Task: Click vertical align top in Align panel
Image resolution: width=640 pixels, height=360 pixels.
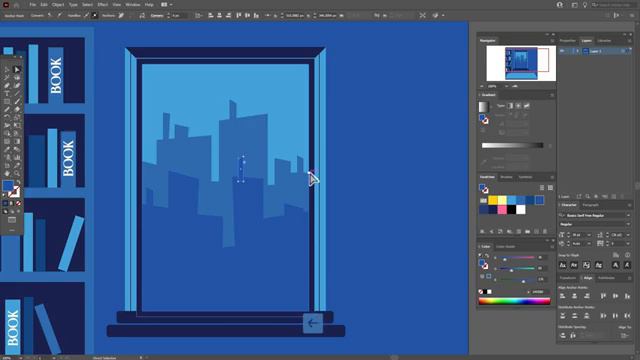Action: 603,296
